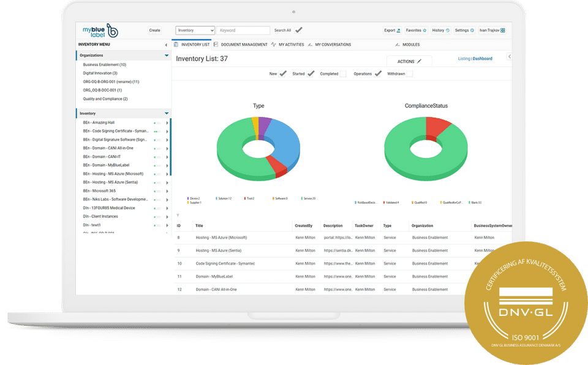
Task: Switch to Inventory List tab
Action: click(x=192, y=45)
